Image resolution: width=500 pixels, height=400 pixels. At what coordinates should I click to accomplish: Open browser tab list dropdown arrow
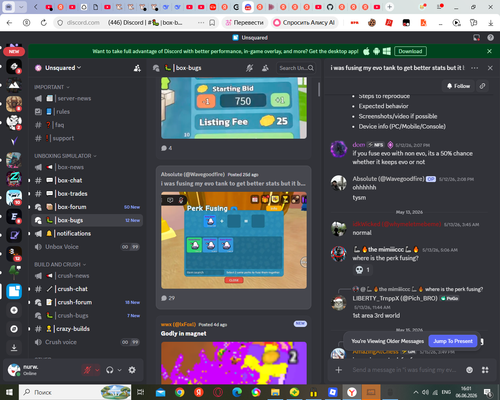click(21, 7)
